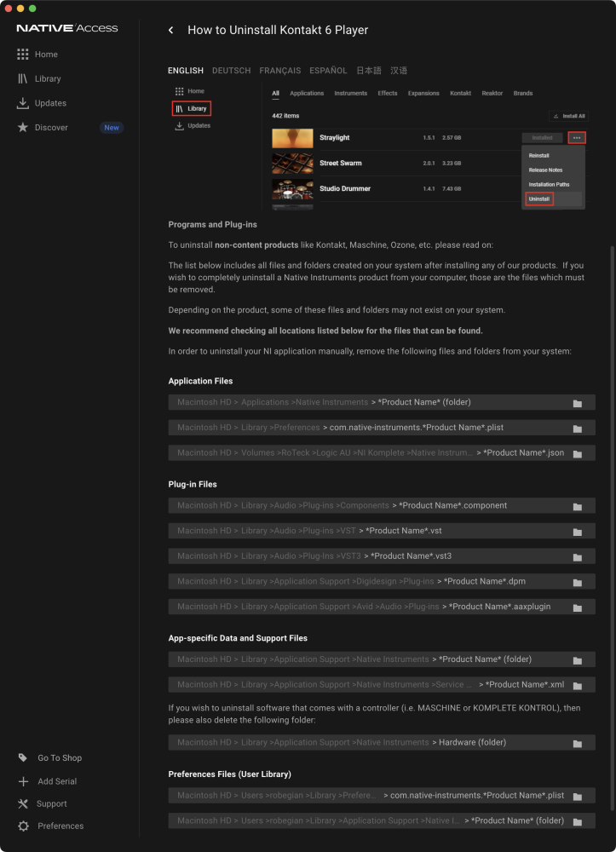The height and width of the screenshot is (852, 616).
Task: Open folder for the Components .component path
Action: click(578, 506)
